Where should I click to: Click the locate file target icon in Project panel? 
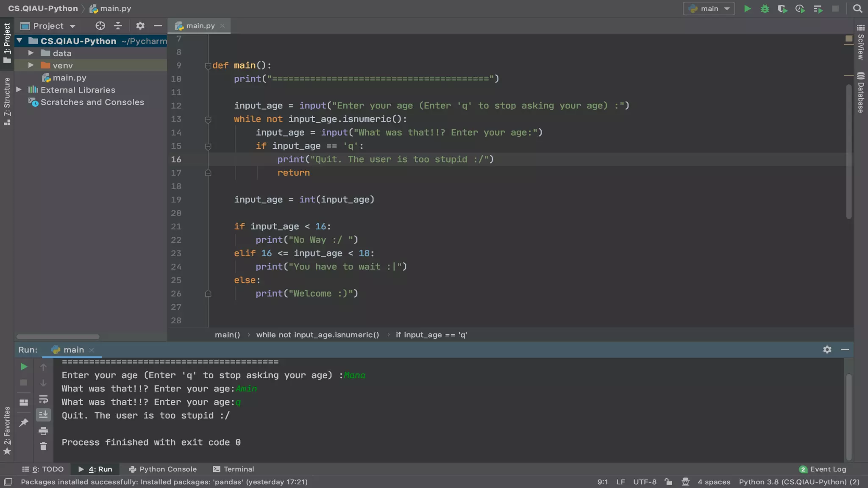[x=100, y=26]
